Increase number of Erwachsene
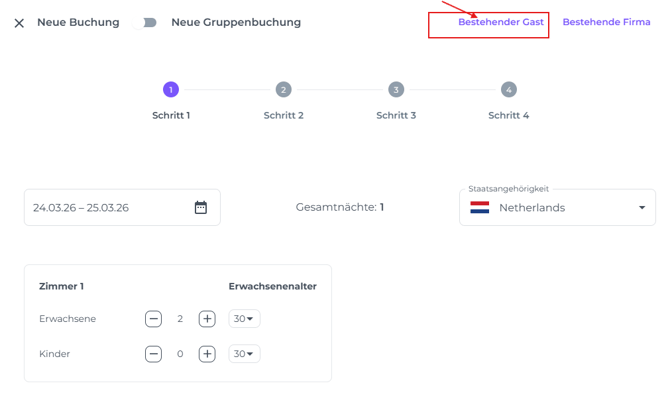670x418 pixels. tap(207, 319)
